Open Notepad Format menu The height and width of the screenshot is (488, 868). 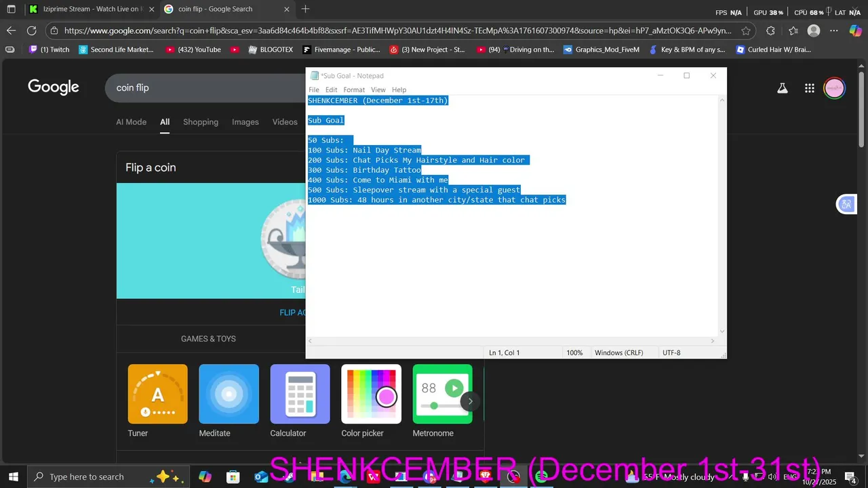pyautogui.click(x=354, y=89)
